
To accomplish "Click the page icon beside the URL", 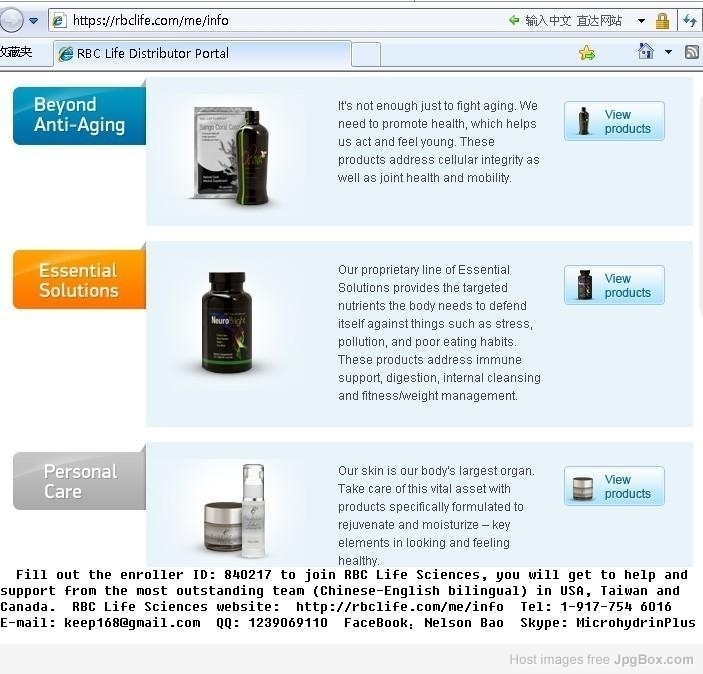I will (59, 20).
